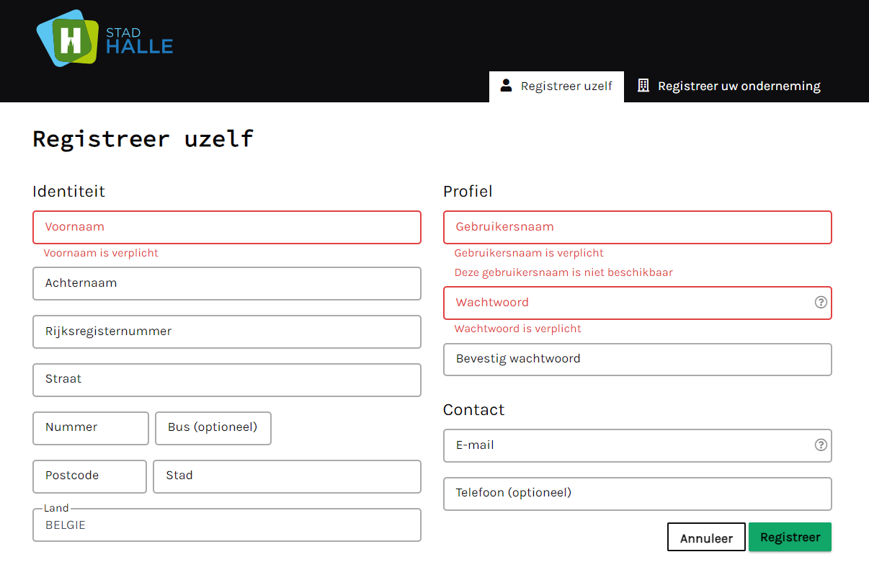Click the person icon on Registreer uzelf tab

tap(507, 86)
